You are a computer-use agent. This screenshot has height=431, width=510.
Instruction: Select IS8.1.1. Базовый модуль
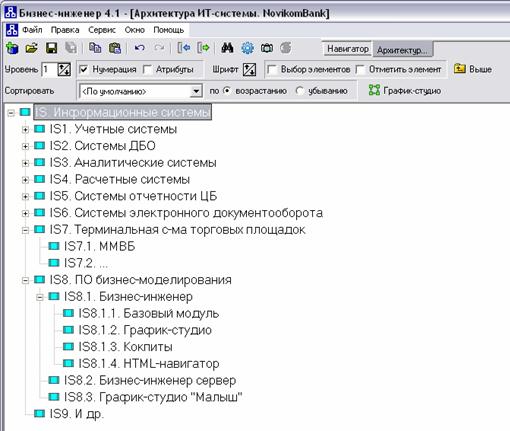[x=149, y=313]
